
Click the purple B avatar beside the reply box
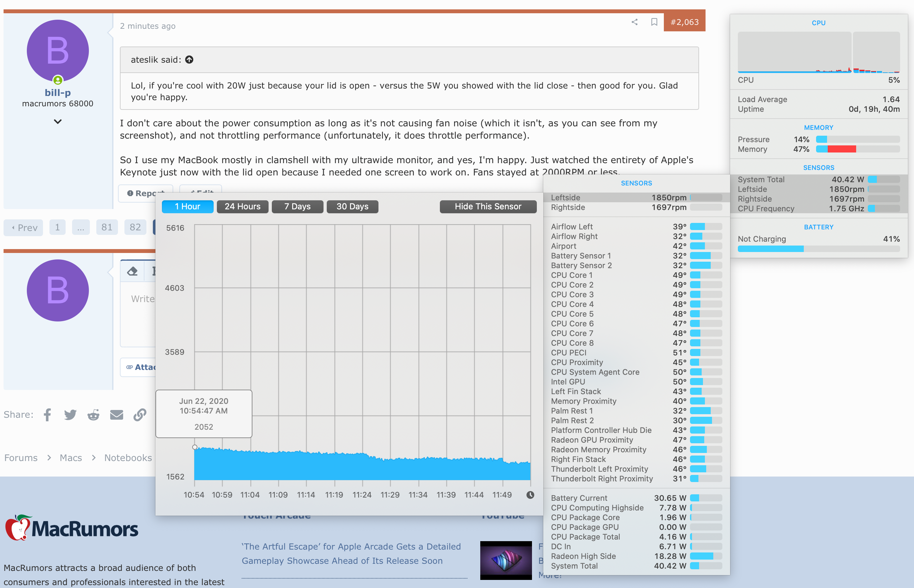point(58,290)
